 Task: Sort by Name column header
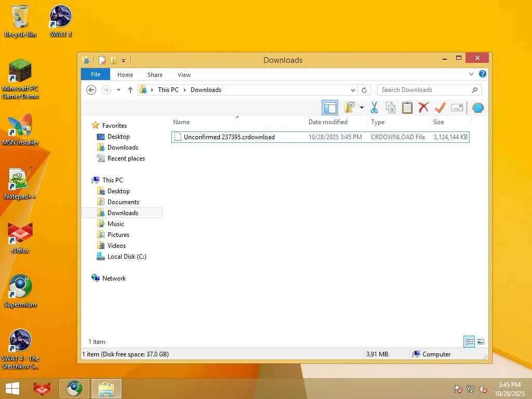pyautogui.click(x=181, y=122)
